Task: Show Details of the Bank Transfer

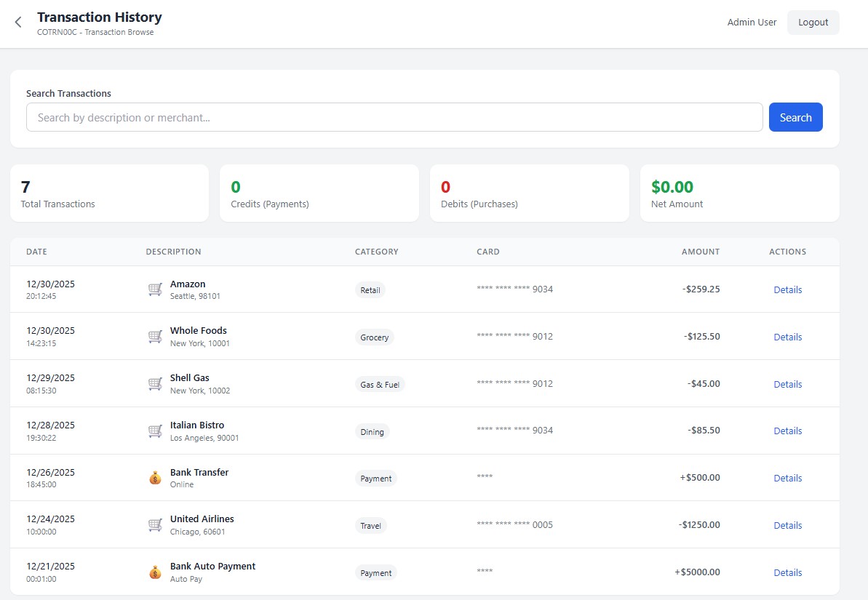Action: click(787, 478)
